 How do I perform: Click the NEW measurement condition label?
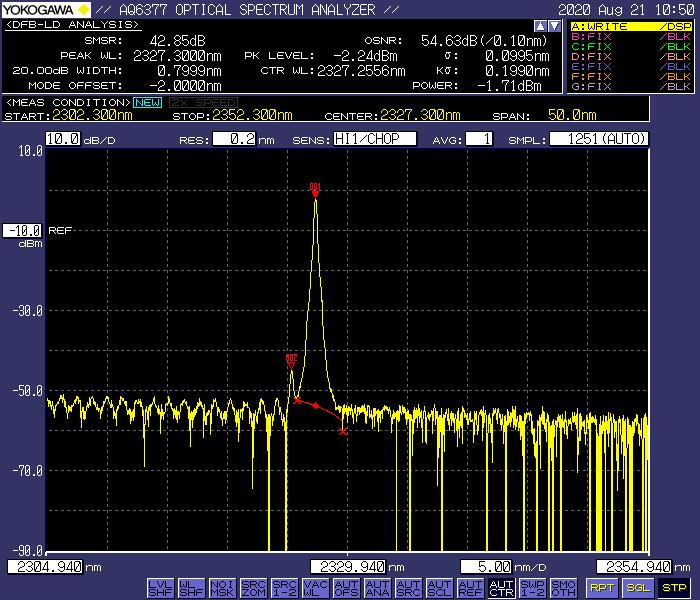pos(148,102)
